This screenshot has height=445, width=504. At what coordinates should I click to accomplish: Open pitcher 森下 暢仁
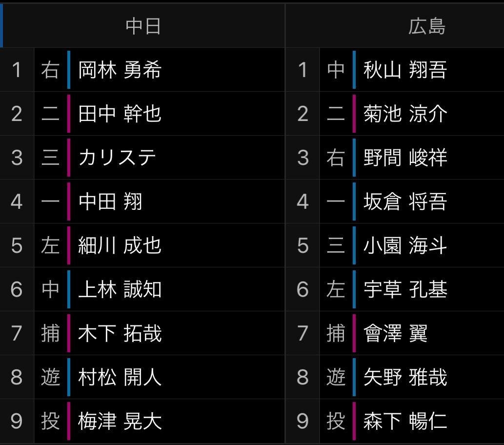tap(405, 421)
